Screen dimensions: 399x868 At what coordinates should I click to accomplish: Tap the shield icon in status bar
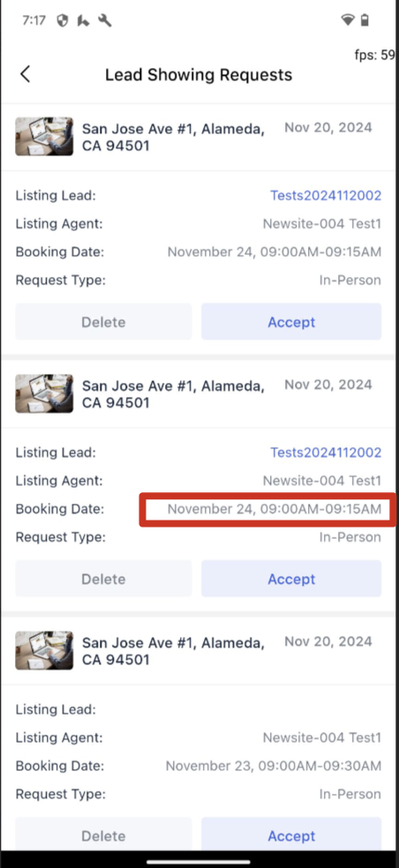point(63,21)
